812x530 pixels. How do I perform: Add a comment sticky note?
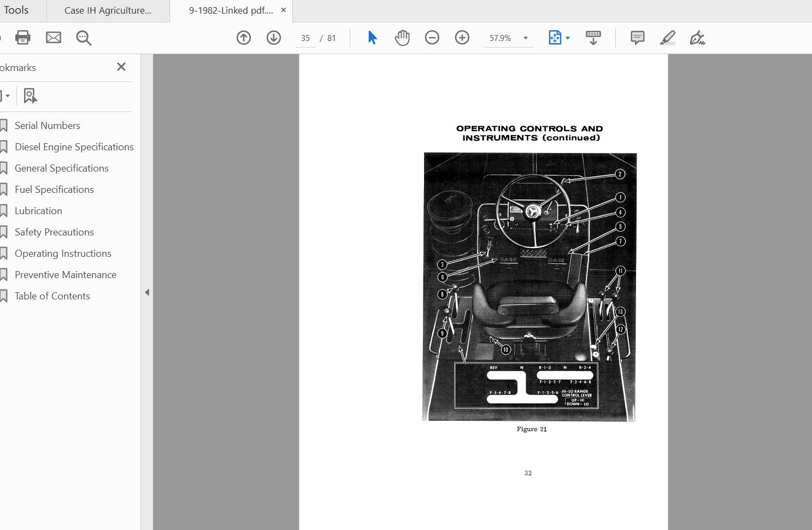point(637,38)
